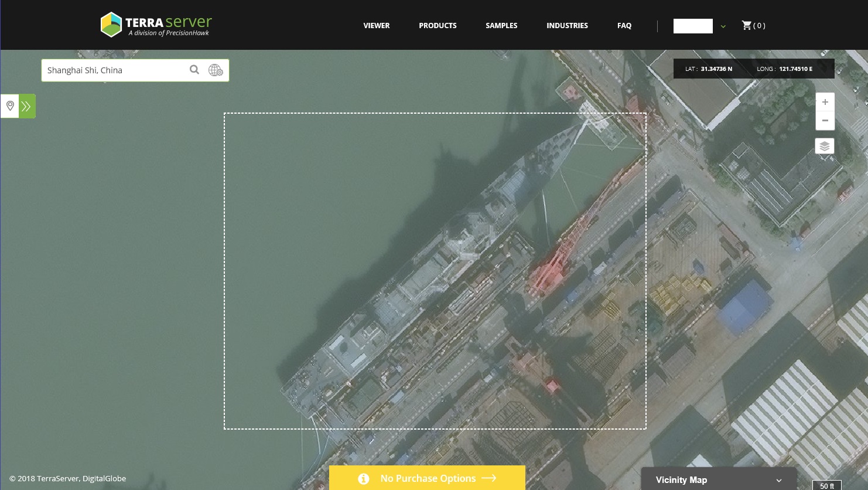
Task: Open the SAMPLES menu
Action: pos(501,26)
